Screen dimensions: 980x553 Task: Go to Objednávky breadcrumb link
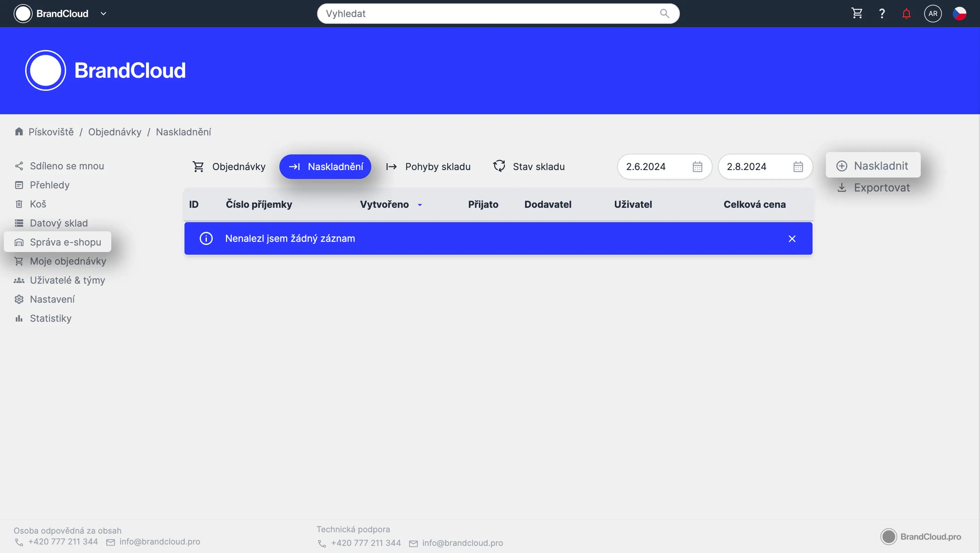115,132
